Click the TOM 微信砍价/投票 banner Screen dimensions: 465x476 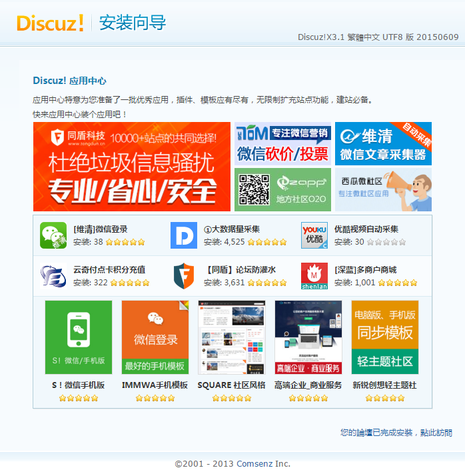282,143
